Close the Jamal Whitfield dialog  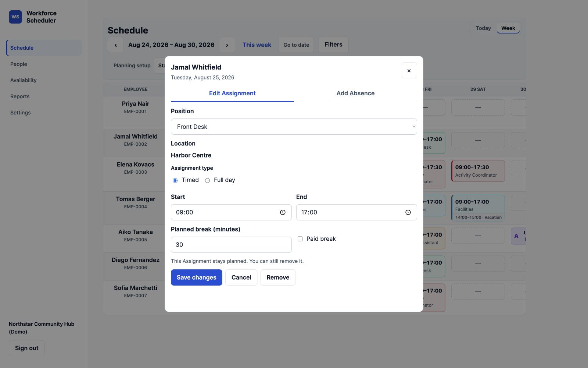pos(409,71)
